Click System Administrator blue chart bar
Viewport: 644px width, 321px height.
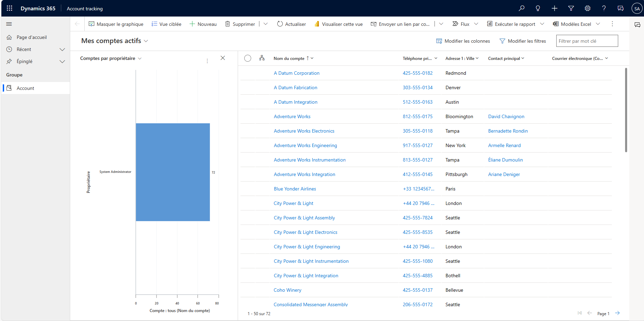[x=173, y=172]
